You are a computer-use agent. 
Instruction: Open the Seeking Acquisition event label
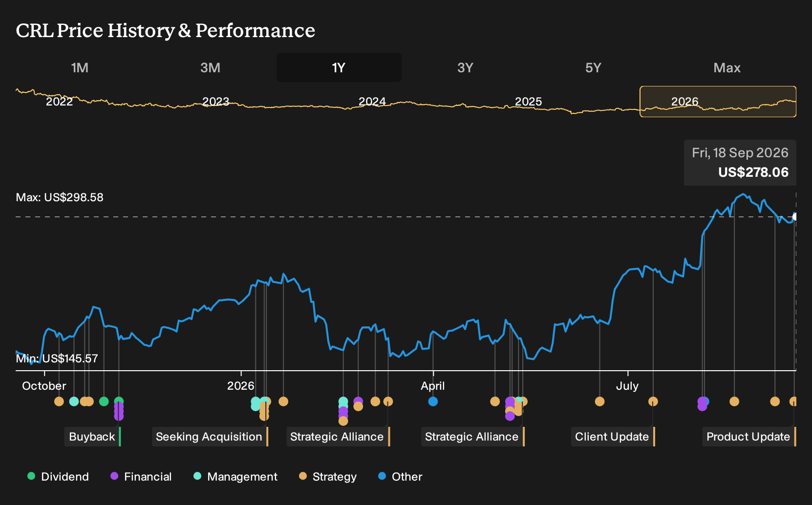(210, 437)
